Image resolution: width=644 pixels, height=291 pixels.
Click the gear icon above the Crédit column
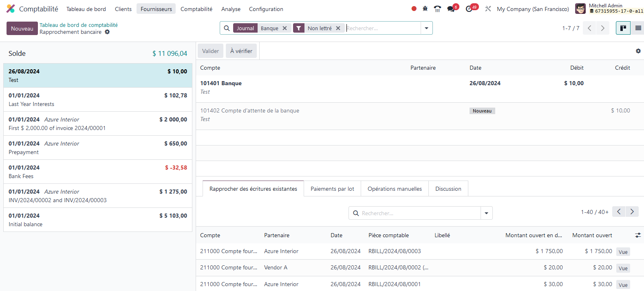(x=638, y=51)
